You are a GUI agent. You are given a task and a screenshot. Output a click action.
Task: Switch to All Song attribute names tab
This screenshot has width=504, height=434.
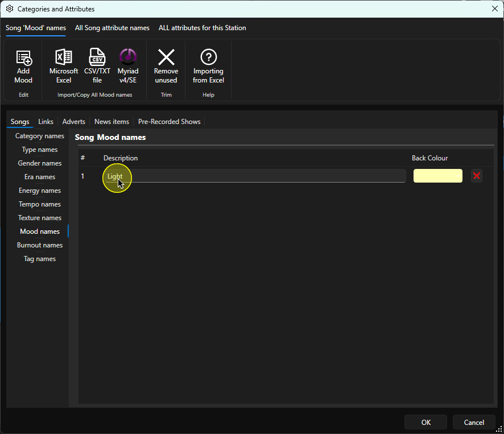pos(112,28)
